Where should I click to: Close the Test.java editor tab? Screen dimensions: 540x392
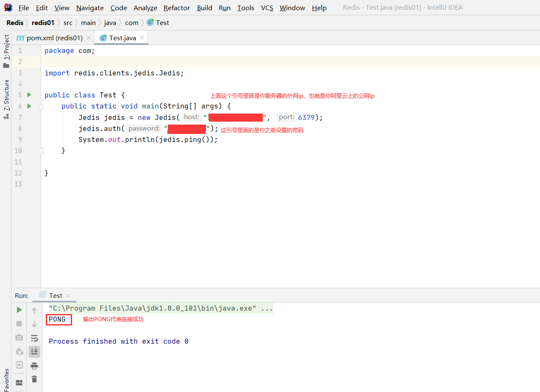point(142,38)
